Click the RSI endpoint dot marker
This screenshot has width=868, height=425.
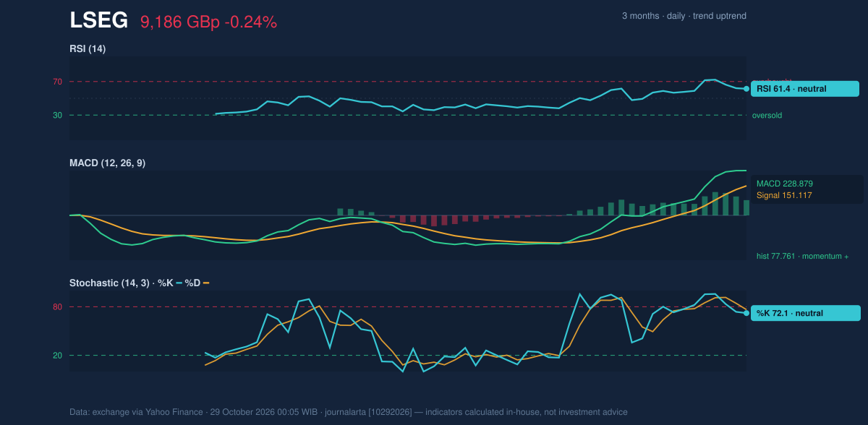tap(746, 89)
